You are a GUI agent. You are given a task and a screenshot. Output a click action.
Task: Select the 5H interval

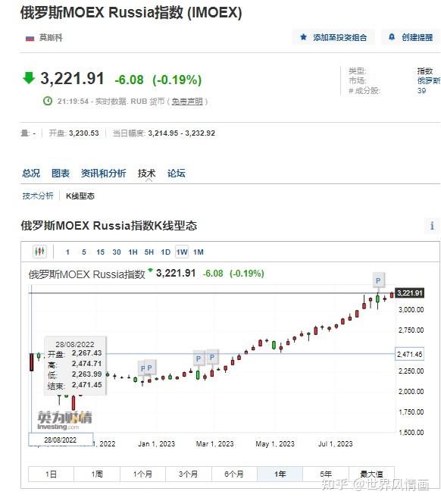[149, 252]
